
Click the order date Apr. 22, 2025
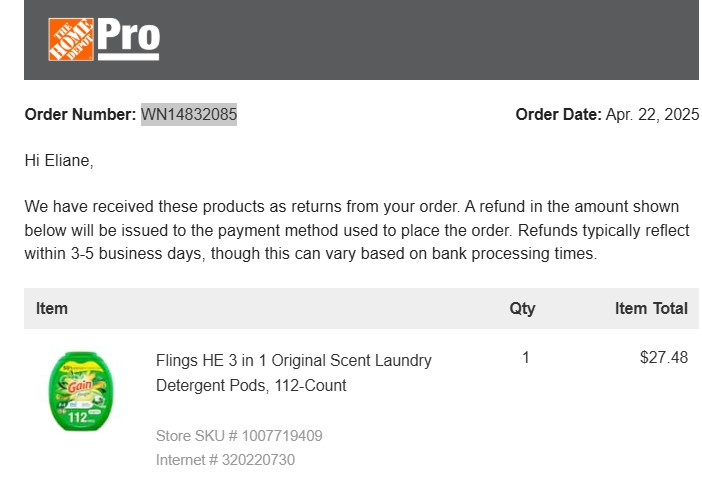652,114
